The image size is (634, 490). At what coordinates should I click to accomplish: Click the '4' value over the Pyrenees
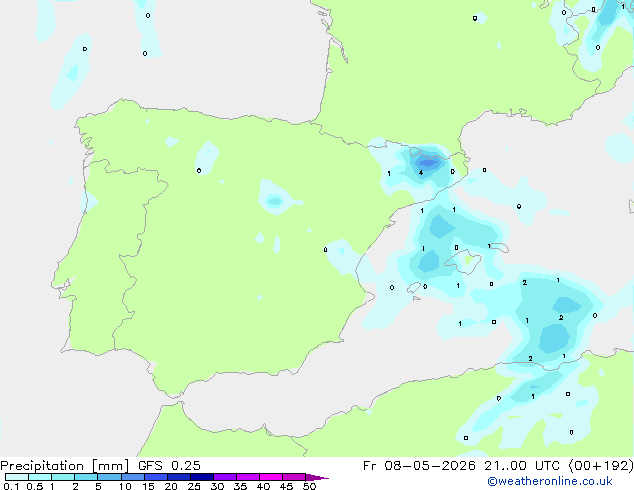tap(421, 173)
